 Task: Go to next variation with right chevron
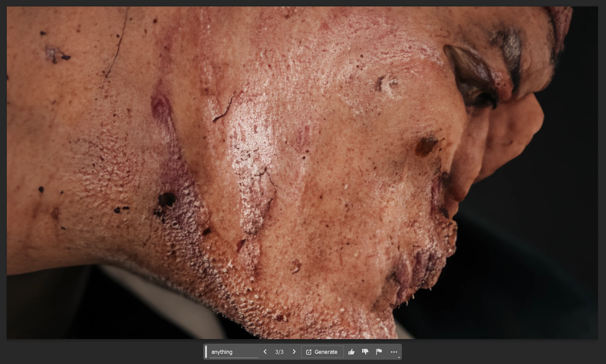[294, 352]
